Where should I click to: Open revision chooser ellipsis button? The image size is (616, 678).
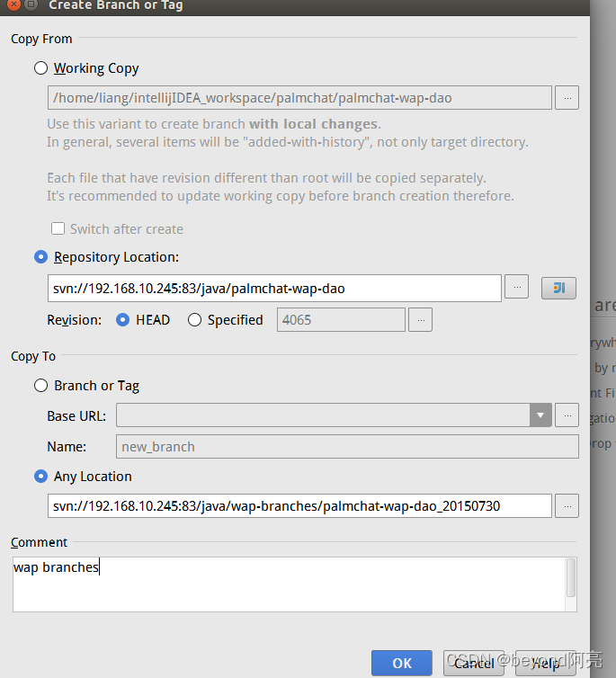pos(421,320)
